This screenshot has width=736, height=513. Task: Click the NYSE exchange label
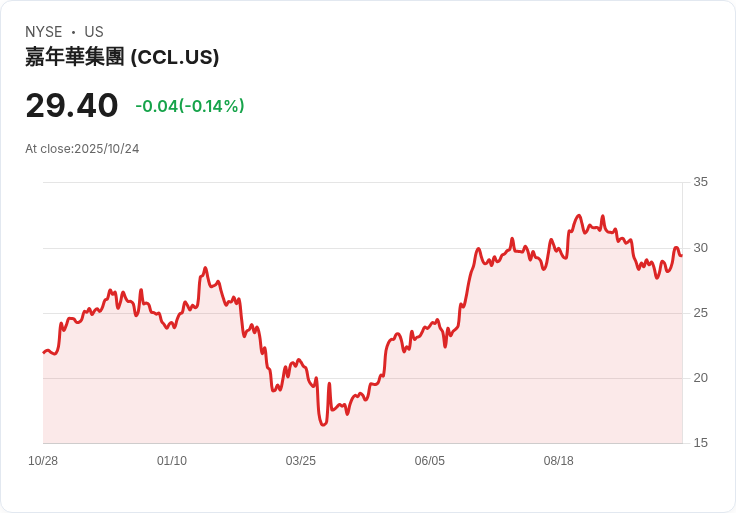point(44,32)
